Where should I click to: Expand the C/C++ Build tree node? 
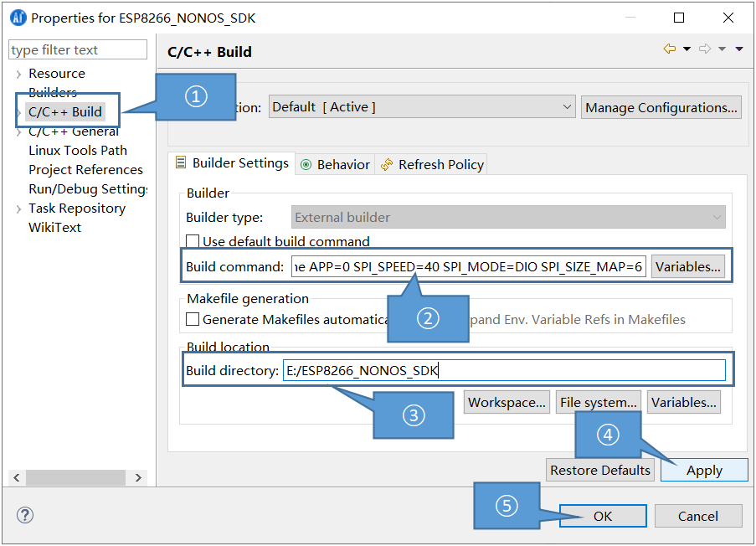19,113
